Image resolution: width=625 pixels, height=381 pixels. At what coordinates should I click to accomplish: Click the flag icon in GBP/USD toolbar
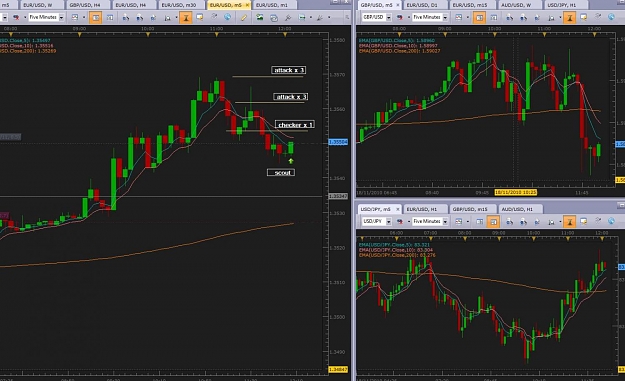point(400,17)
